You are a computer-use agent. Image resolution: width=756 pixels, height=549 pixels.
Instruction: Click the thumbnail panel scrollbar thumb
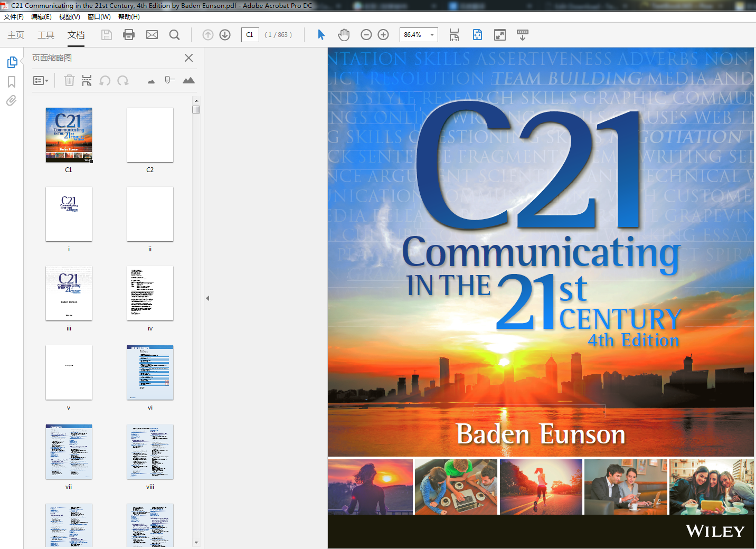[196, 110]
